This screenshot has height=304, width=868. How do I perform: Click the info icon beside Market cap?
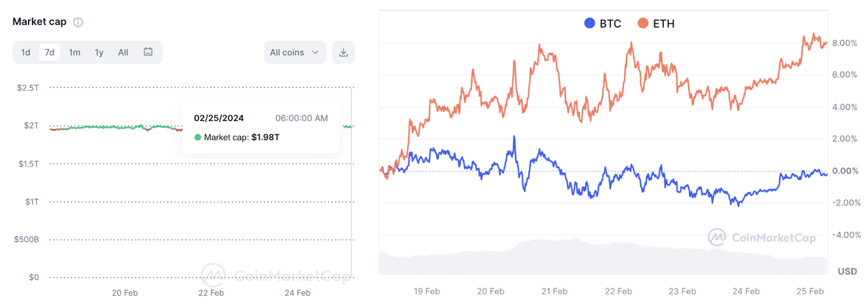coord(78,22)
